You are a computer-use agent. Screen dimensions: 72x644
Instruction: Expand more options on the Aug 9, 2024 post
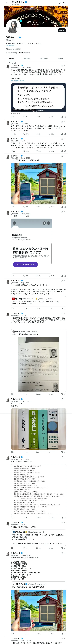tap(65, 280)
